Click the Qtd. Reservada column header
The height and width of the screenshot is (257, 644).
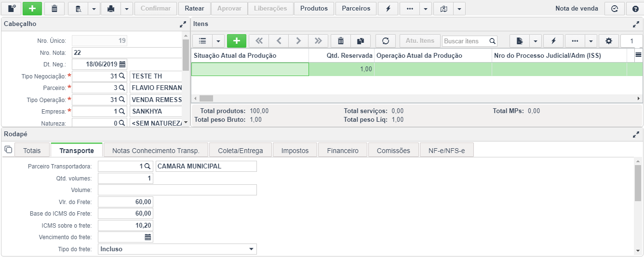pyautogui.click(x=342, y=55)
